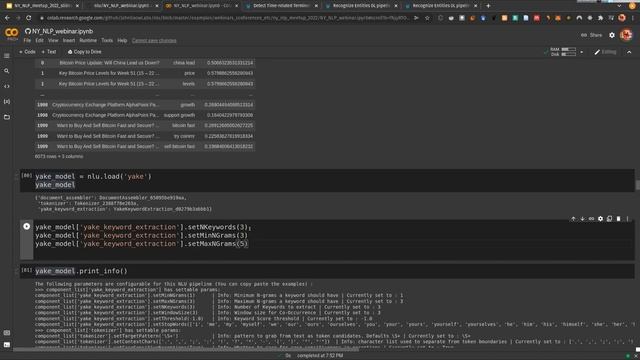
Task: Open the Runtime menu
Action: [x=88, y=40]
